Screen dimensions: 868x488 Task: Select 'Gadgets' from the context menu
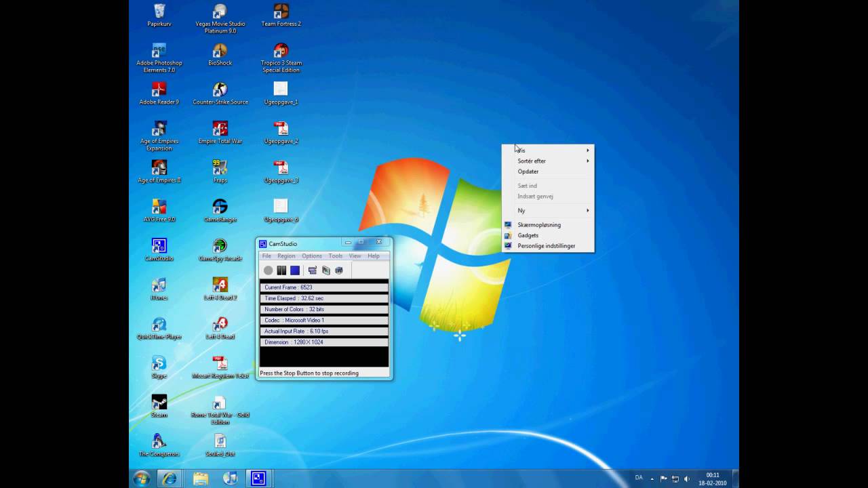[x=548, y=235]
